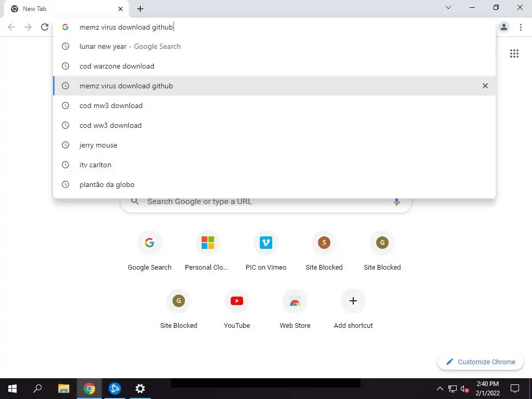Show hidden system tray icons
532x399 pixels.
440,389
